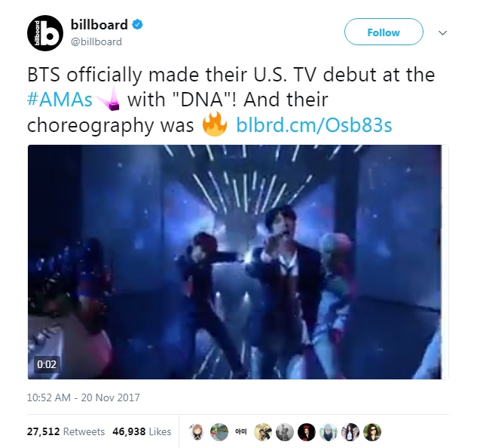477x448 pixels.
Task: Click the 0:02 video duration badge
Action: [47, 364]
